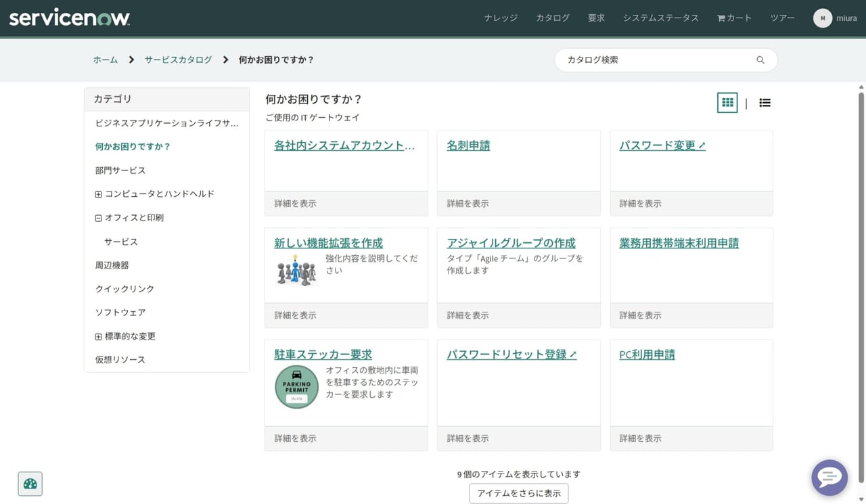Image resolution: width=866 pixels, height=504 pixels.
Task: Open ナレッジ in top navigation
Action: pyautogui.click(x=501, y=18)
